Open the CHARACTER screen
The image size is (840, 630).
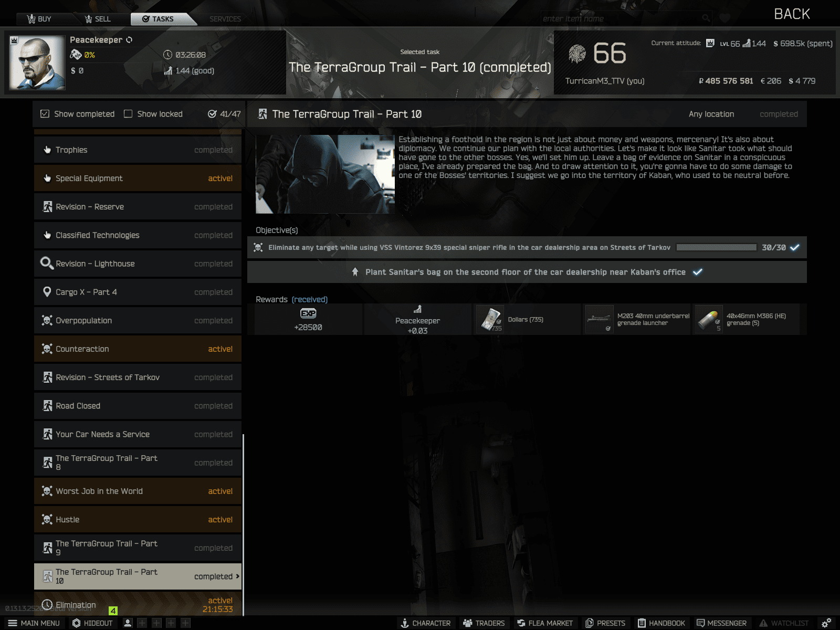pyautogui.click(x=426, y=623)
